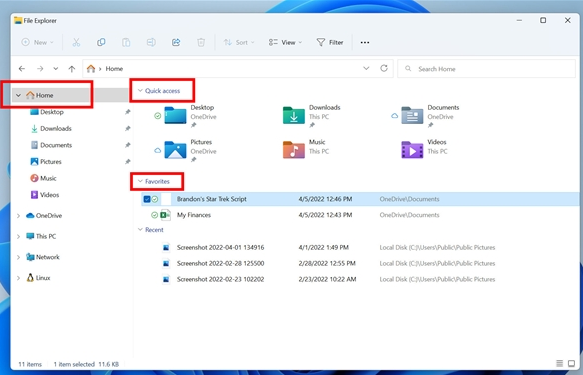Open the Sort dropdown menu
The height and width of the screenshot is (375, 583).
pos(239,42)
